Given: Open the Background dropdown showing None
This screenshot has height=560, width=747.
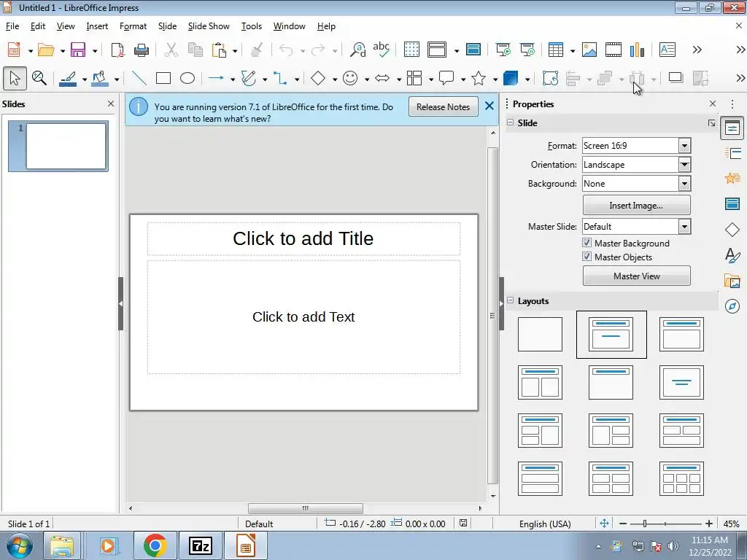Looking at the screenshot, I should (x=636, y=183).
